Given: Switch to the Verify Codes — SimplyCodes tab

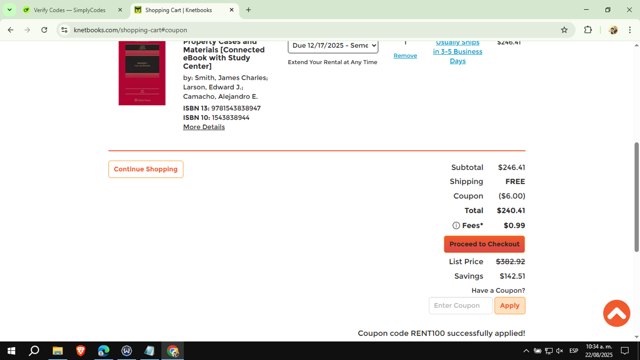Looking at the screenshot, I should [x=69, y=10].
